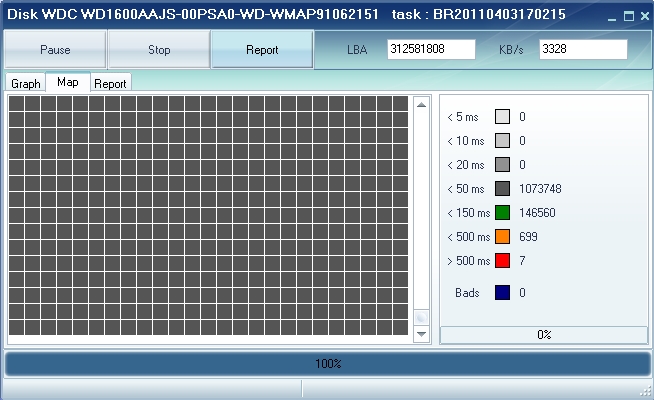Image resolution: width=654 pixels, height=400 pixels.
Task: Click the green < 150 ms color box
Action: (502, 213)
